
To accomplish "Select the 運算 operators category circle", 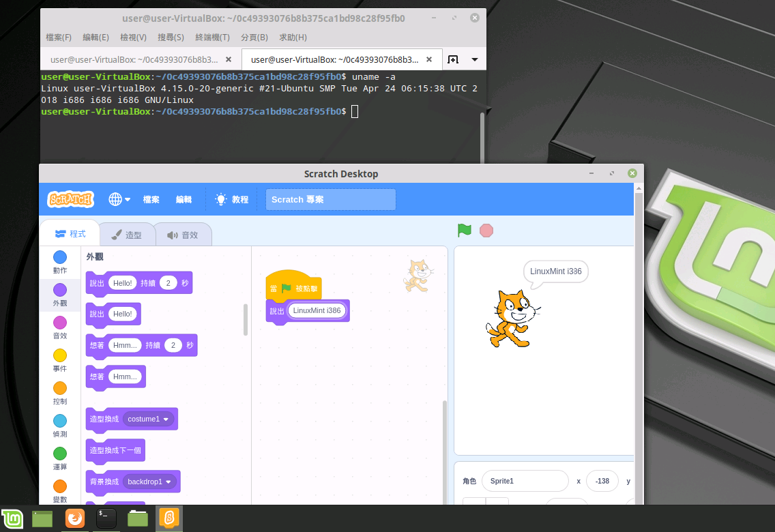I will tap(60, 454).
